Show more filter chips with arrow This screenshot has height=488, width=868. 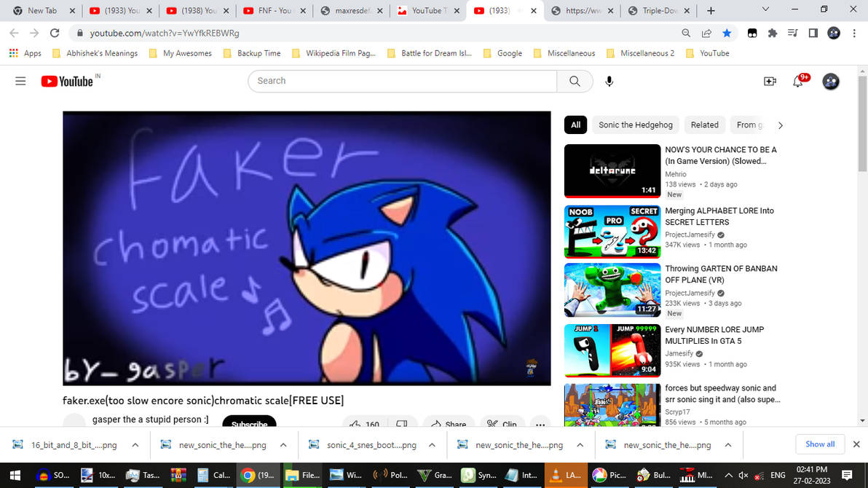coord(781,125)
